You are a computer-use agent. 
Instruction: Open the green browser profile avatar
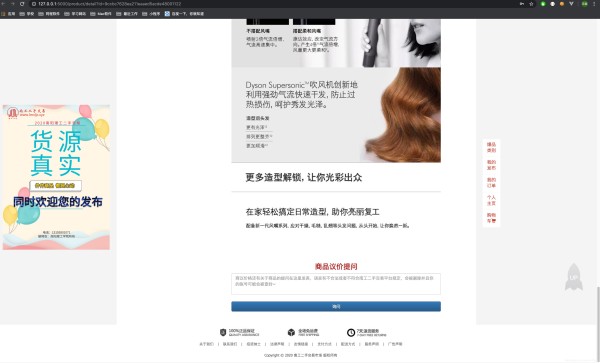pos(584,4)
